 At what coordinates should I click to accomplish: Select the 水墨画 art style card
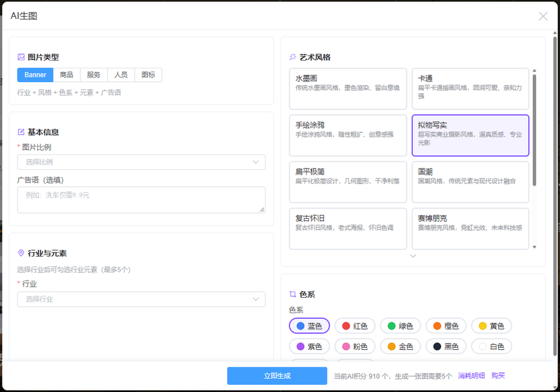pyautogui.click(x=348, y=89)
